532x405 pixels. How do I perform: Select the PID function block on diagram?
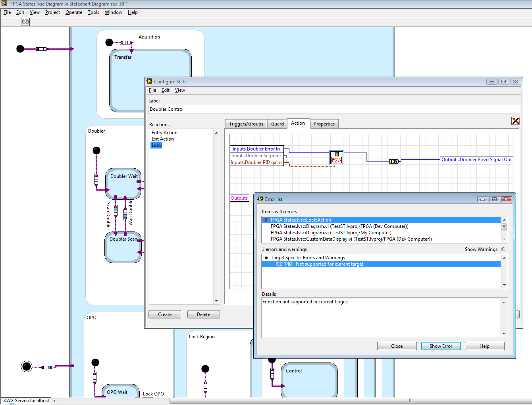point(337,158)
